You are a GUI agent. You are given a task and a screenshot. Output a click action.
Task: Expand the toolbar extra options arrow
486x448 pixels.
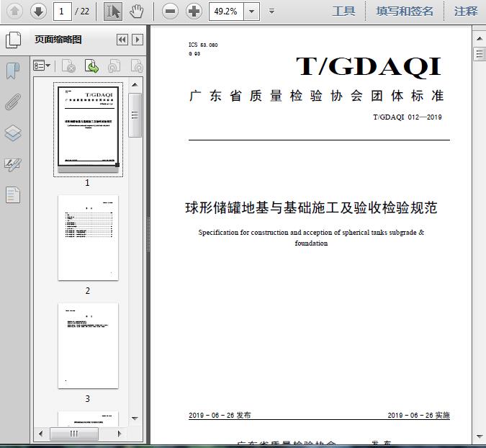click(x=272, y=12)
